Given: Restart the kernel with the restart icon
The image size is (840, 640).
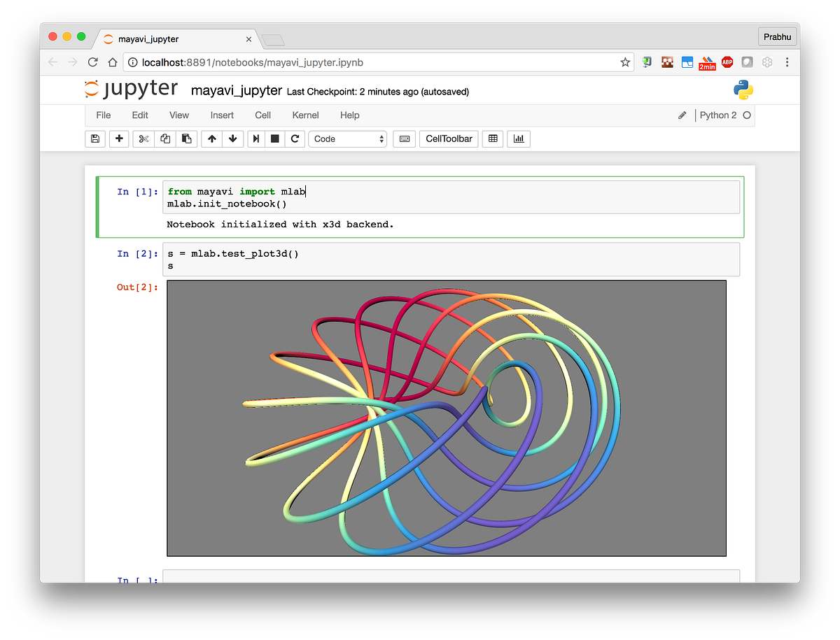Looking at the screenshot, I should pyautogui.click(x=295, y=138).
